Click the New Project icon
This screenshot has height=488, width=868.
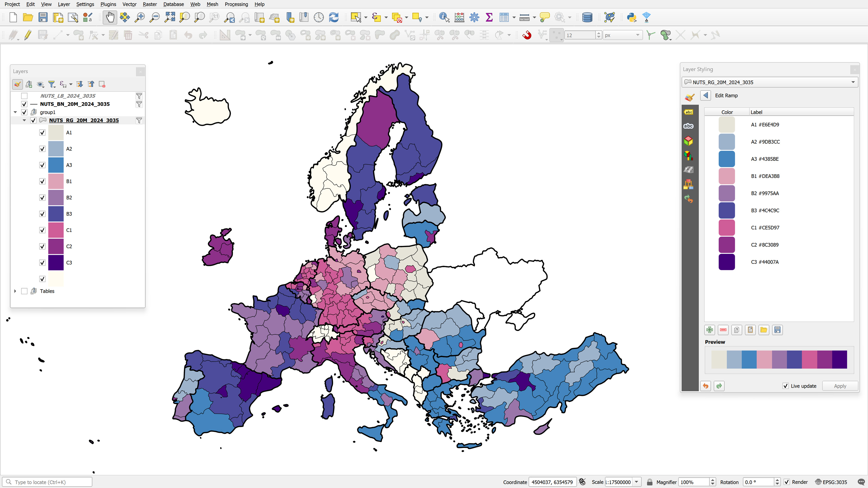click(x=13, y=17)
